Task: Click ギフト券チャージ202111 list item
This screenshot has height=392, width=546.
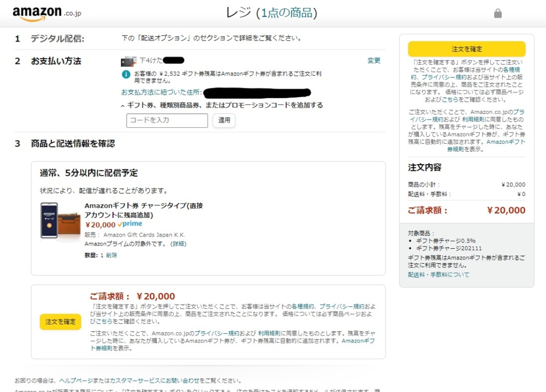Action: [449, 248]
